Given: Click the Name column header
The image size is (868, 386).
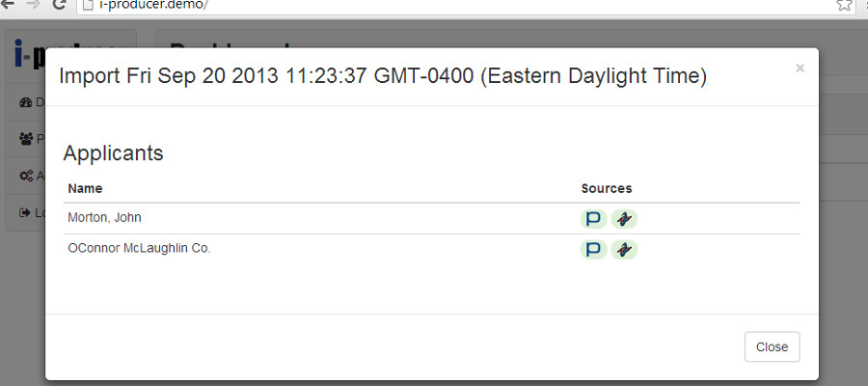Looking at the screenshot, I should pyautogui.click(x=85, y=188).
